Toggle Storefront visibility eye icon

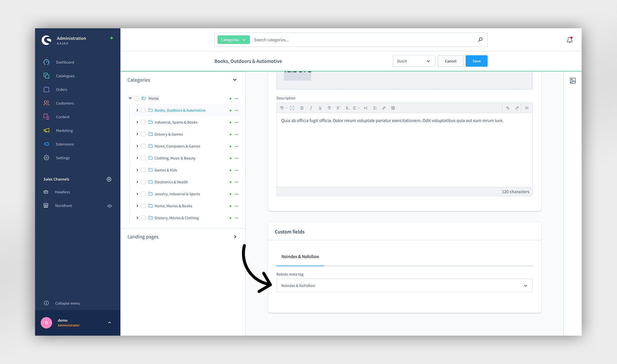pyautogui.click(x=110, y=206)
